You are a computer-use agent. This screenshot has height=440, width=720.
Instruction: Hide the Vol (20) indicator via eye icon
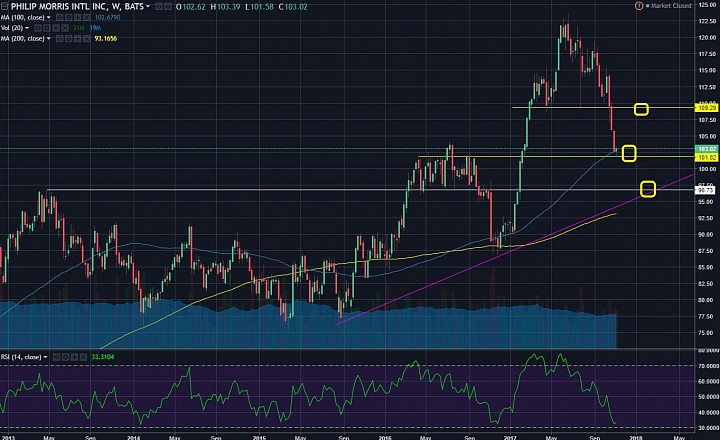click(38, 28)
